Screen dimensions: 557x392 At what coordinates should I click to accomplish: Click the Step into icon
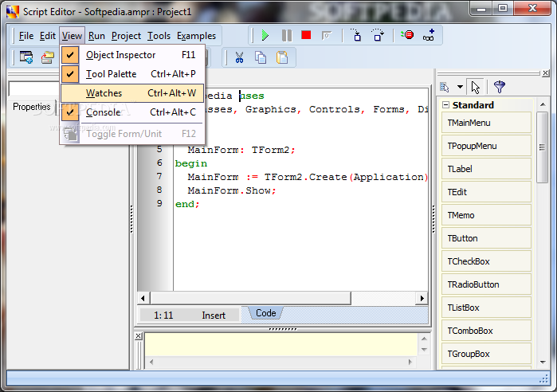[x=356, y=35]
